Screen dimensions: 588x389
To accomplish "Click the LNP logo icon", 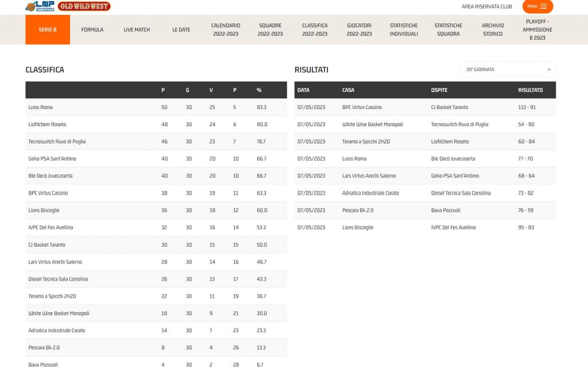I will (40, 6).
